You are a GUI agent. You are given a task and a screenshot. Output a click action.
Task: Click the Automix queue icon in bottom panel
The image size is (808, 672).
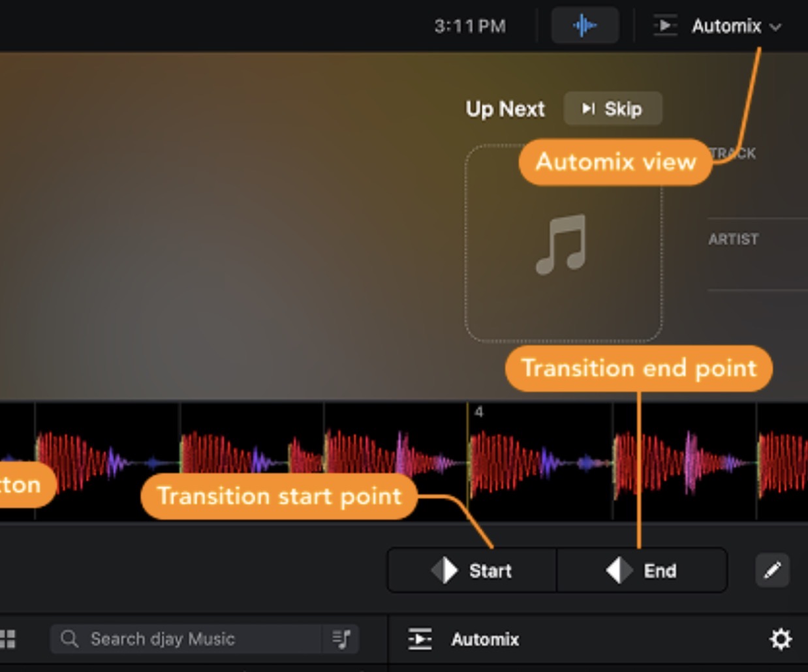(420, 639)
